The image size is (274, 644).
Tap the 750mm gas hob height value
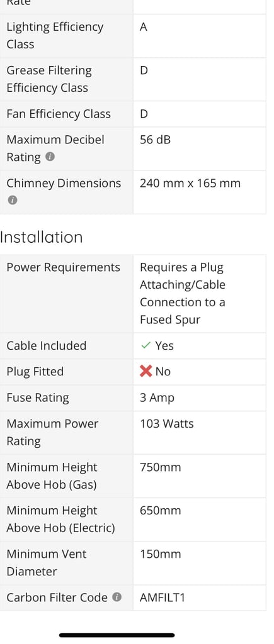(x=160, y=467)
